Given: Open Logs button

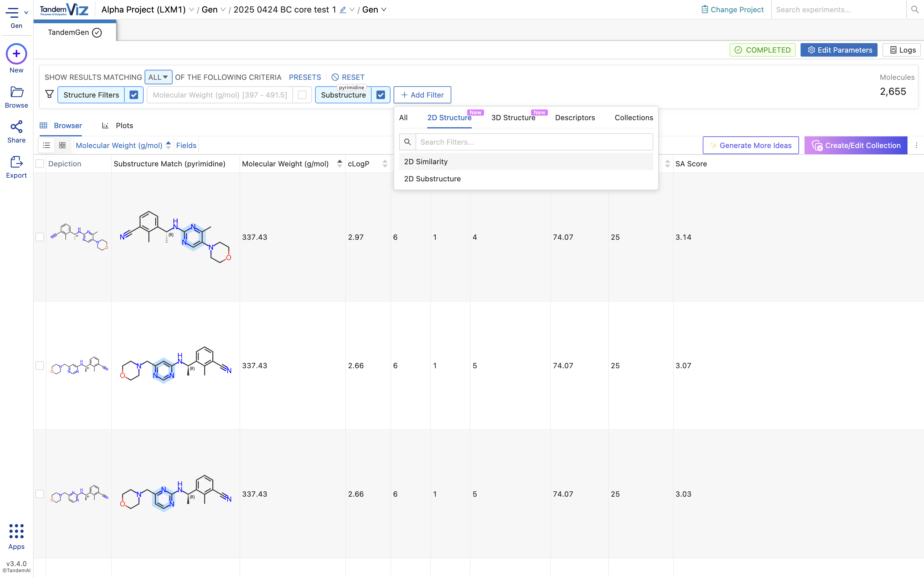Looking at the screenshot, I should [x=902, y=50].
